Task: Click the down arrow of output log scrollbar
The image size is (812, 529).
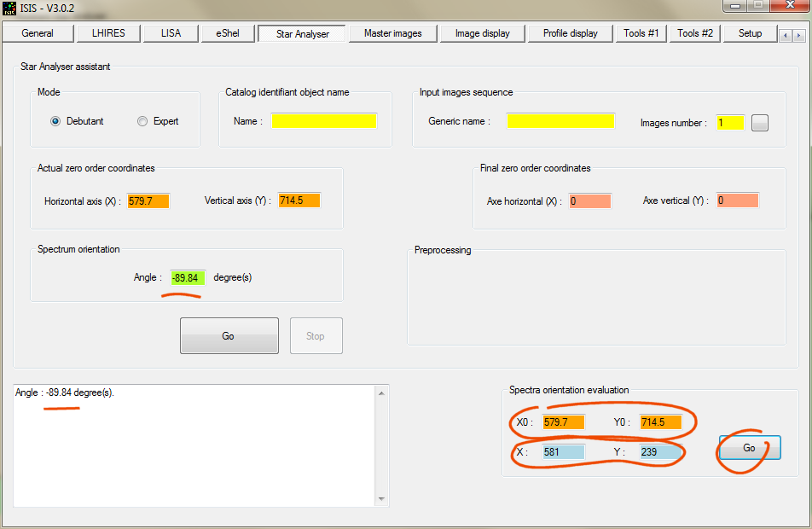Action: coord(382,499)
